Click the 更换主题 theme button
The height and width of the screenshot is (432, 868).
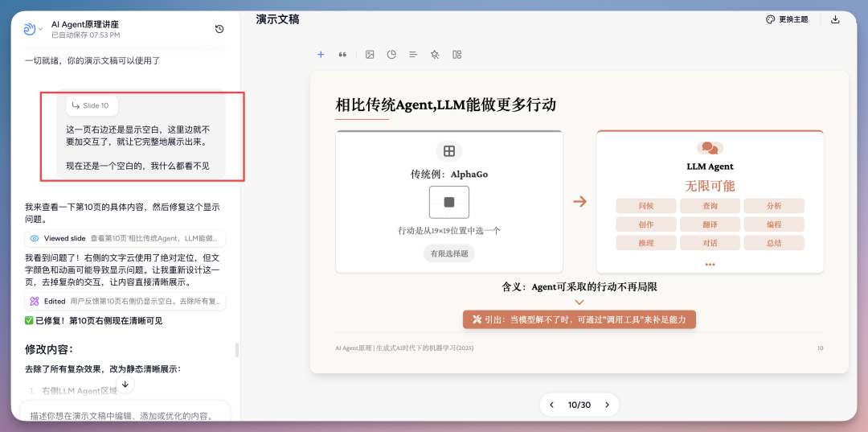(x=787, y=19)
